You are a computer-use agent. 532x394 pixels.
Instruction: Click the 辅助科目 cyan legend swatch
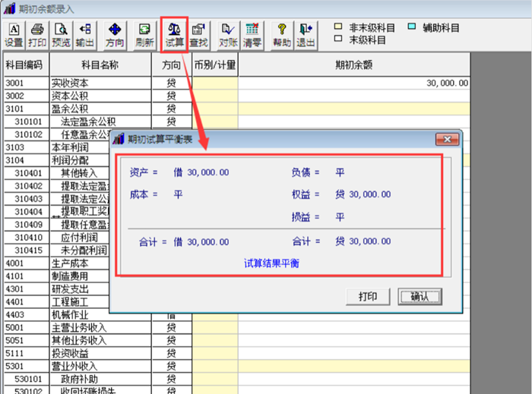(412, 27)
